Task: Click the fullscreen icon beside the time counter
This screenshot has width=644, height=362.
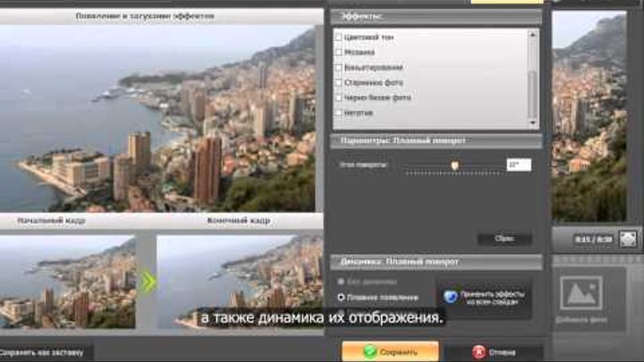Action: pyautogui.click(x=628, y=239)
